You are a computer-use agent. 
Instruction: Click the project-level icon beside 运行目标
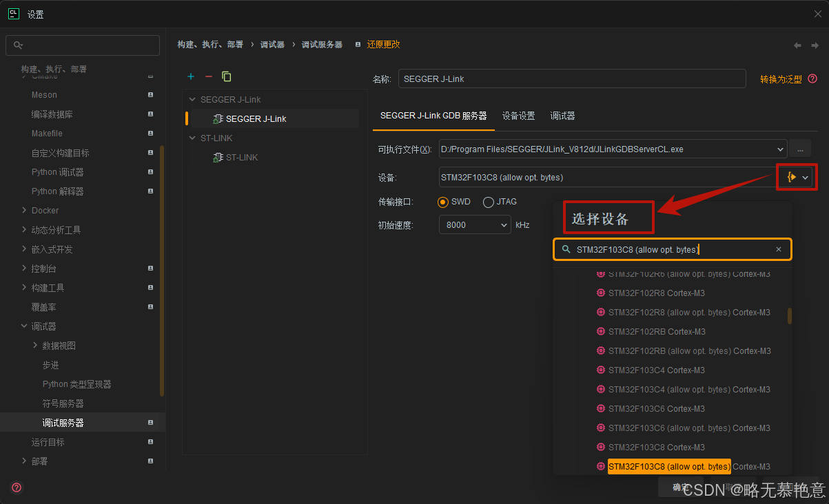point(150,442)
